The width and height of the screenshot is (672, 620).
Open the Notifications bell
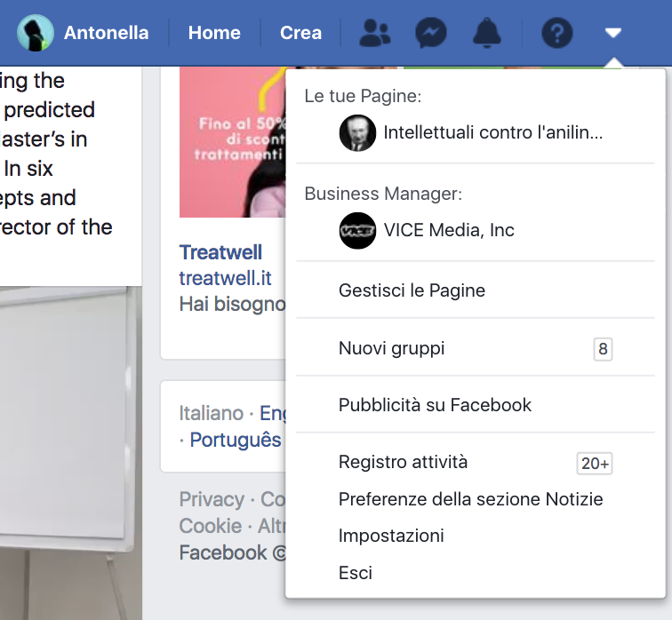[x=486, y=34]
